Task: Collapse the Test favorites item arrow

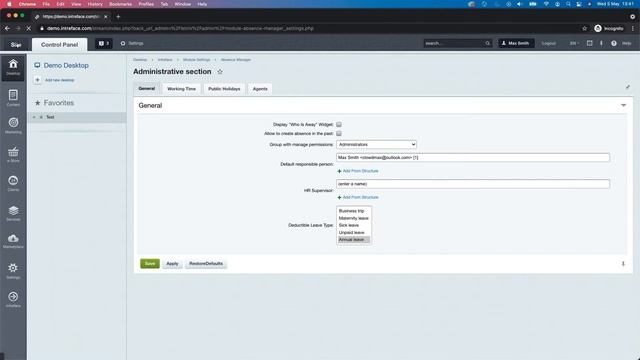Action: click(34, 117)
